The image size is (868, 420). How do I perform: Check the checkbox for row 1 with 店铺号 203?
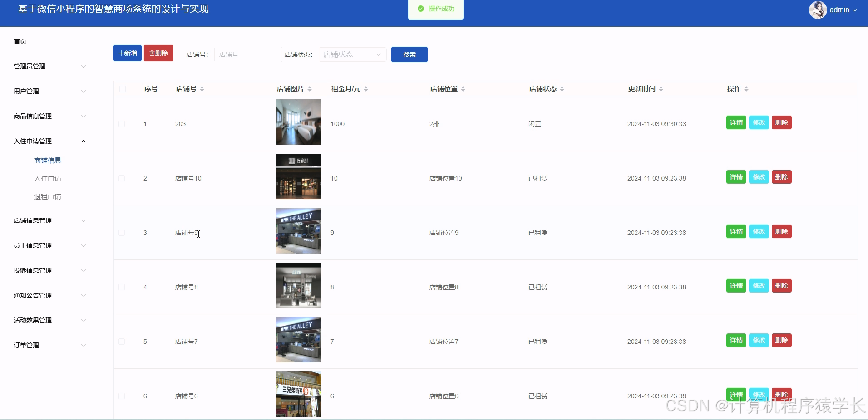[x=121, y=123]
